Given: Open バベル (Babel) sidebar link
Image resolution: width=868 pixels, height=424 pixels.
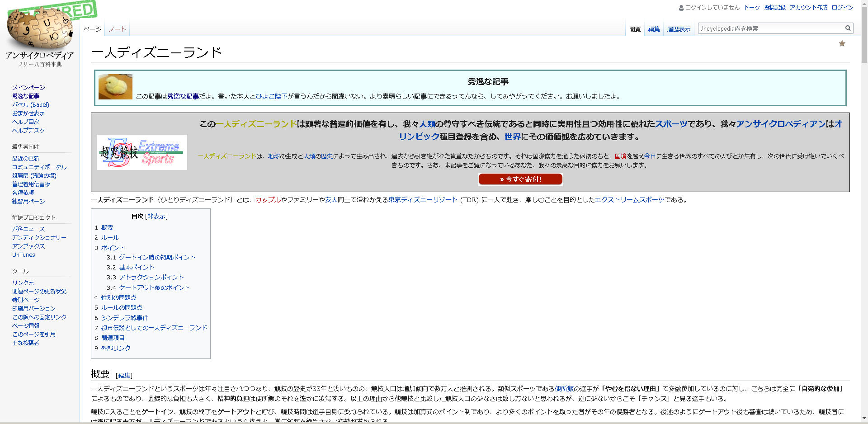Looking at the screenshot, I should (31, 104).
